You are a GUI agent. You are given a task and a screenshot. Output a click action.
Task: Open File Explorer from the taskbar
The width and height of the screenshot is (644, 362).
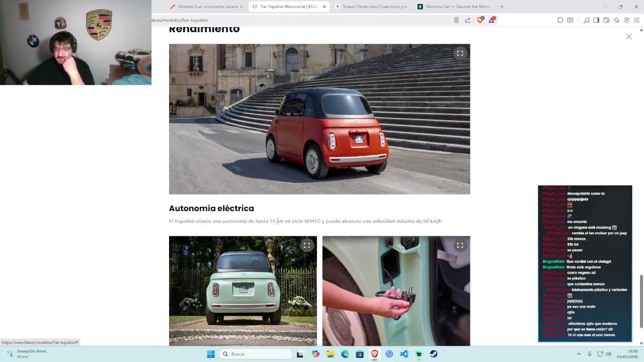330,354
